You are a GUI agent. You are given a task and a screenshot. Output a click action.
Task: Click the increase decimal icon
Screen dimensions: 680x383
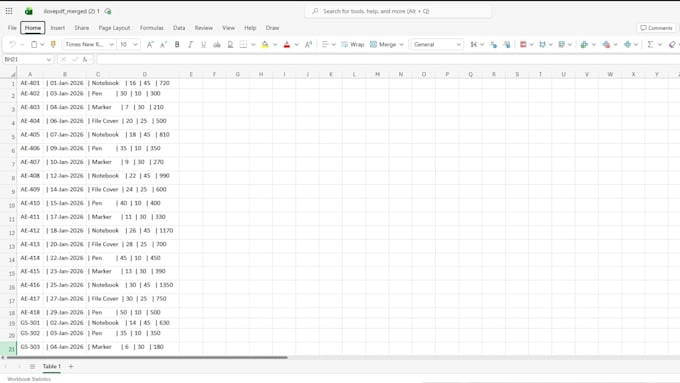[x=507, y=44]
